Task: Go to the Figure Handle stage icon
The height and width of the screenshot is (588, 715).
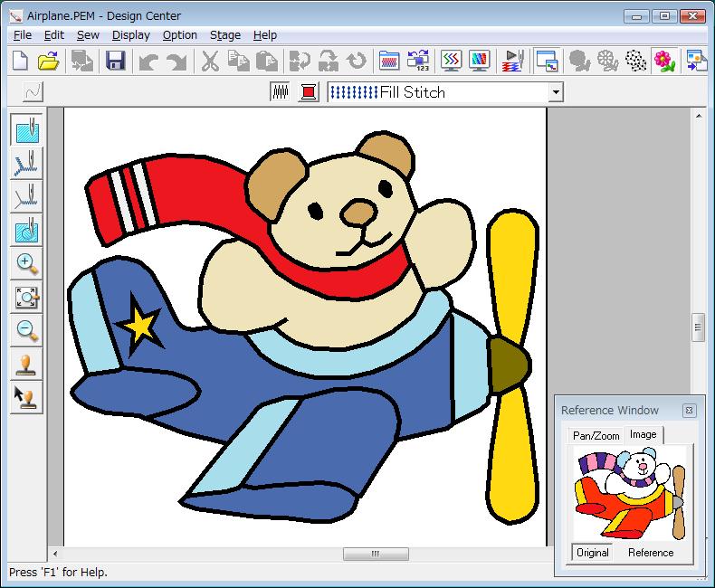Action: point(636,61)
